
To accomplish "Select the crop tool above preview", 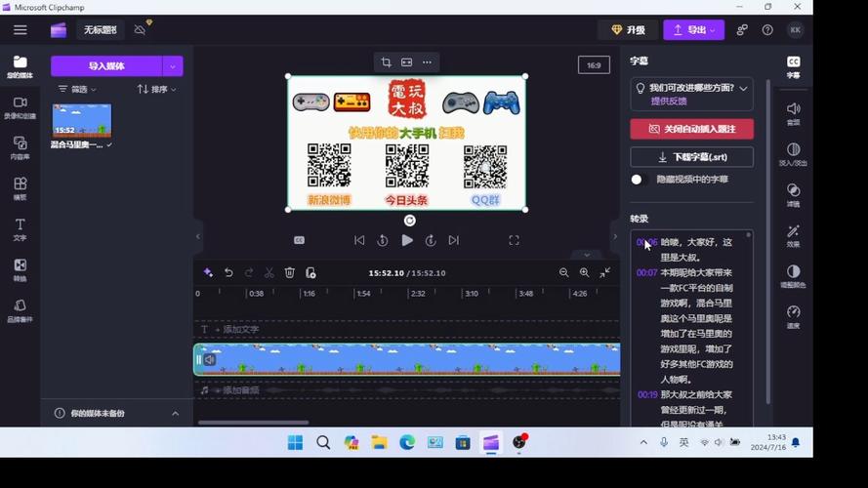I will click(x=387, y=62).
